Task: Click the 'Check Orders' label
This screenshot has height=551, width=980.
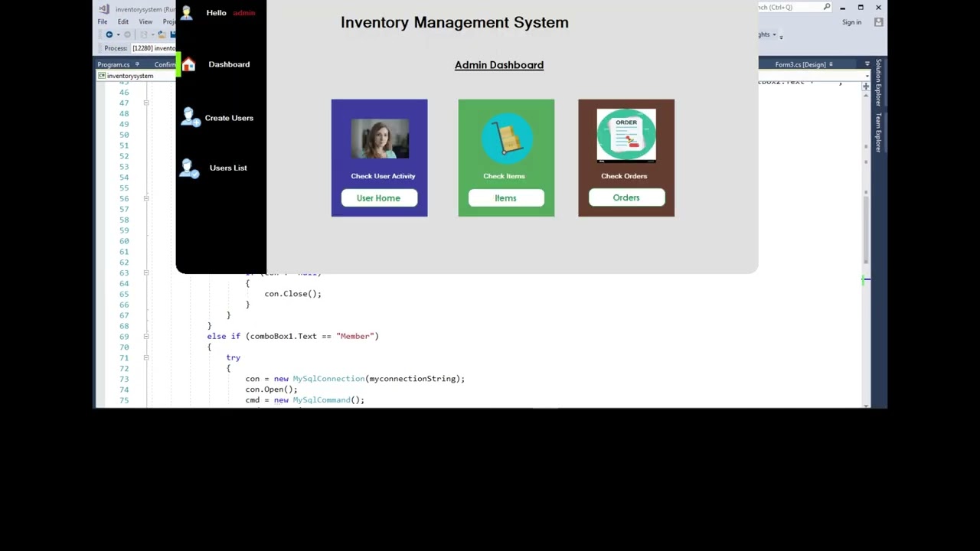Action: 624,176
